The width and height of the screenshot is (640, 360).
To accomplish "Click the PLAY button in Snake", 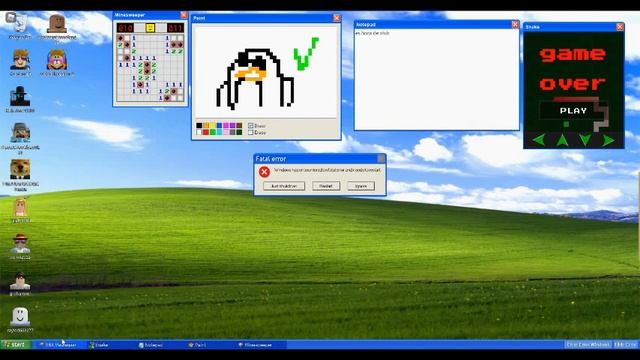I will point(573,111).
